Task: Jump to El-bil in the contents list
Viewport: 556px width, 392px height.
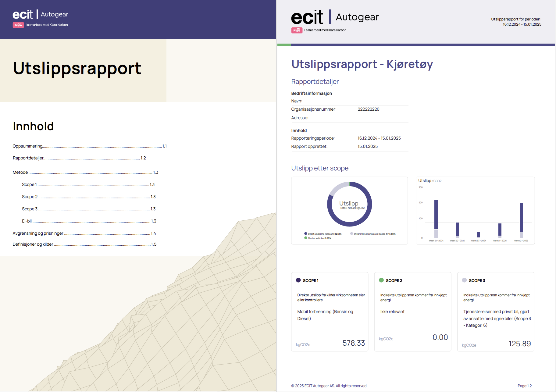Action: pyautogui.click(x=27, y=221)
